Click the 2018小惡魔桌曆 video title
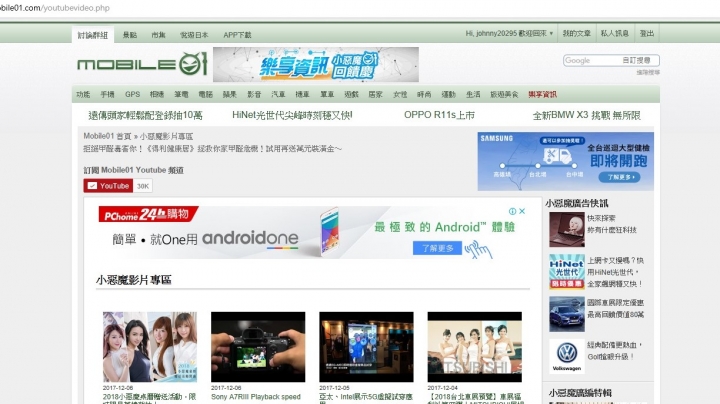720x404 pixels. (149, 398)
